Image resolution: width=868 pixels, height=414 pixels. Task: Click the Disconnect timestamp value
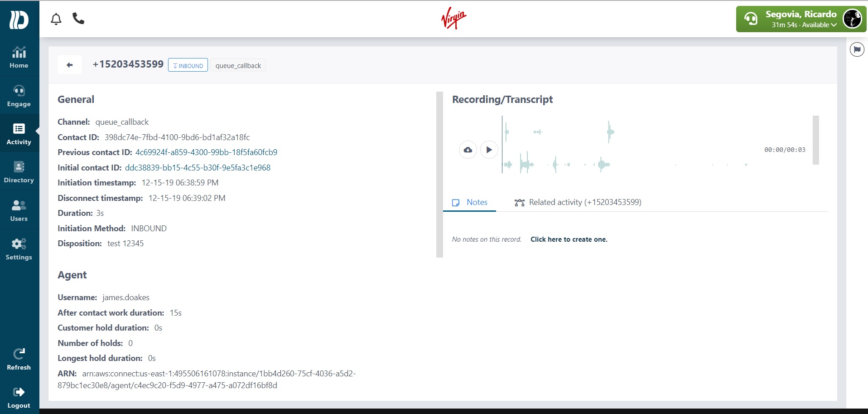click(187, 198)
